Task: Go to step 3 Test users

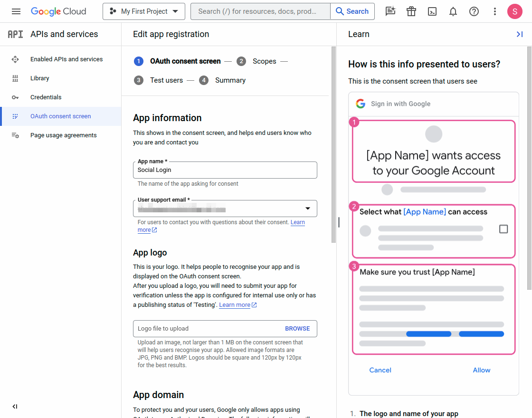Action: click(159, 80)
